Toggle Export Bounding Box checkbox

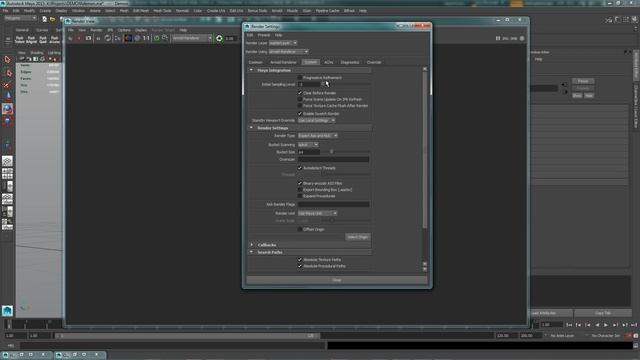(300, 190)
